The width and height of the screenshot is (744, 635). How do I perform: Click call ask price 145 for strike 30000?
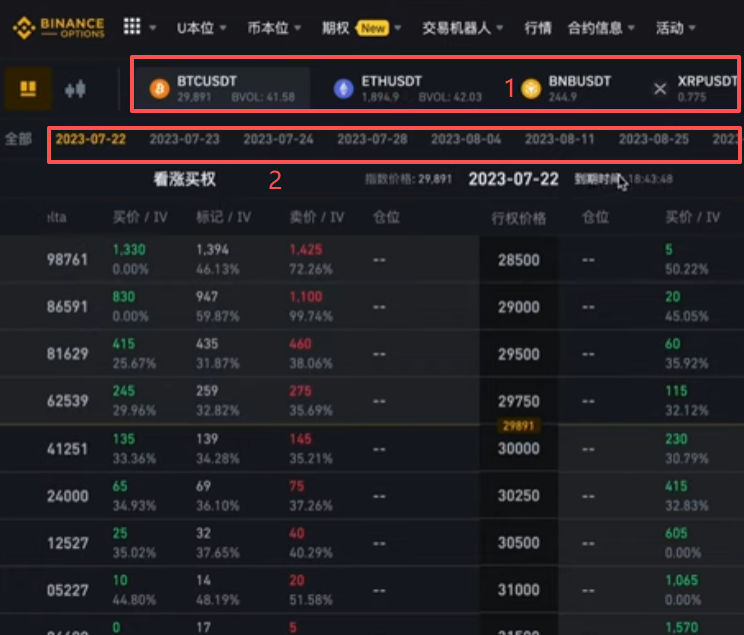coord(300,439)
